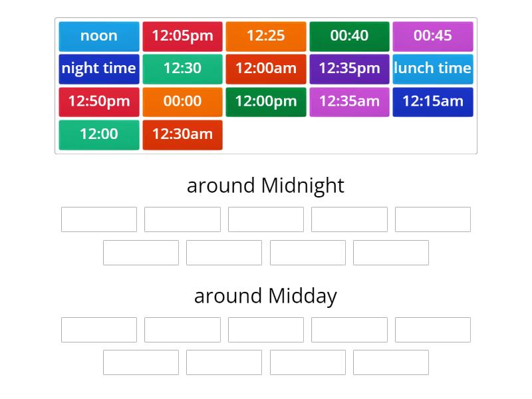Select the purple "00:45" tile
Image resolution: width=532 pixels, height=399 pixels.
point(433,36)
